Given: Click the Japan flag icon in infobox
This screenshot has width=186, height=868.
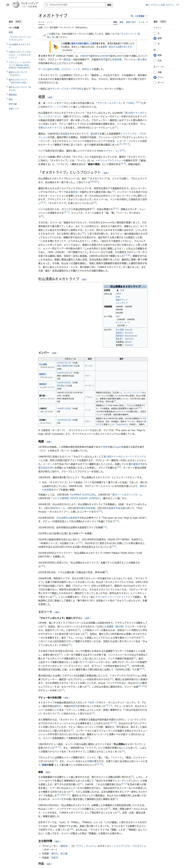Looking at the screenshot, I should pos(117,290).
